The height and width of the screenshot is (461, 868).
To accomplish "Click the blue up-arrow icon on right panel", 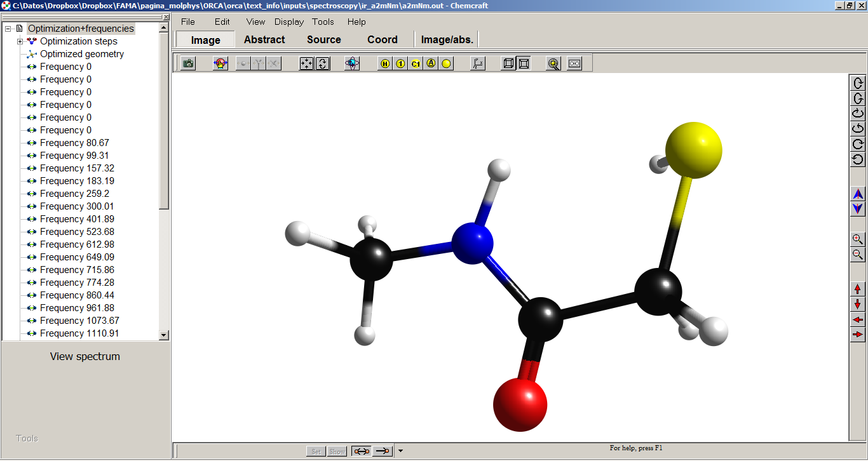I will 857,194.
